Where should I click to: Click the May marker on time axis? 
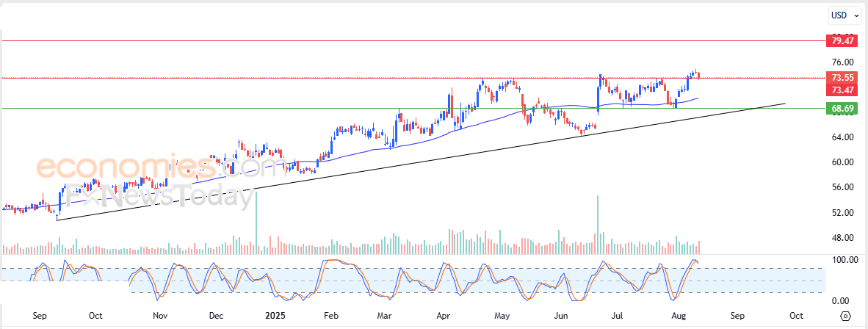tap(502, 316)
